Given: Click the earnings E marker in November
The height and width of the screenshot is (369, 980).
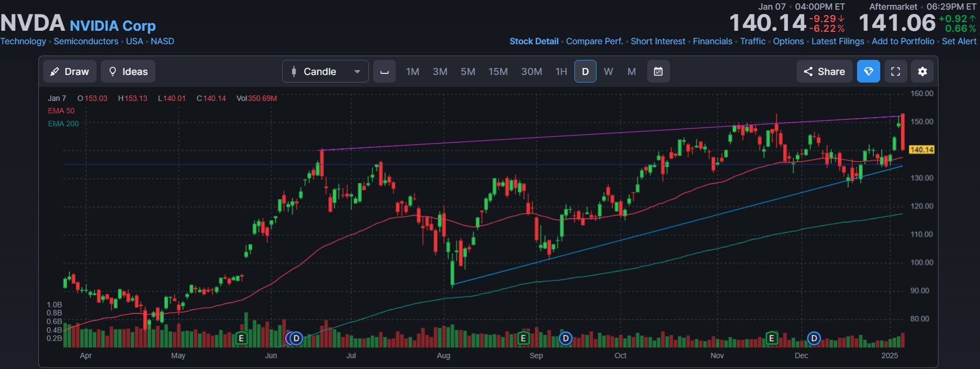Looking at the screenshot, I should pyautogui.click(x=772, y=338).
